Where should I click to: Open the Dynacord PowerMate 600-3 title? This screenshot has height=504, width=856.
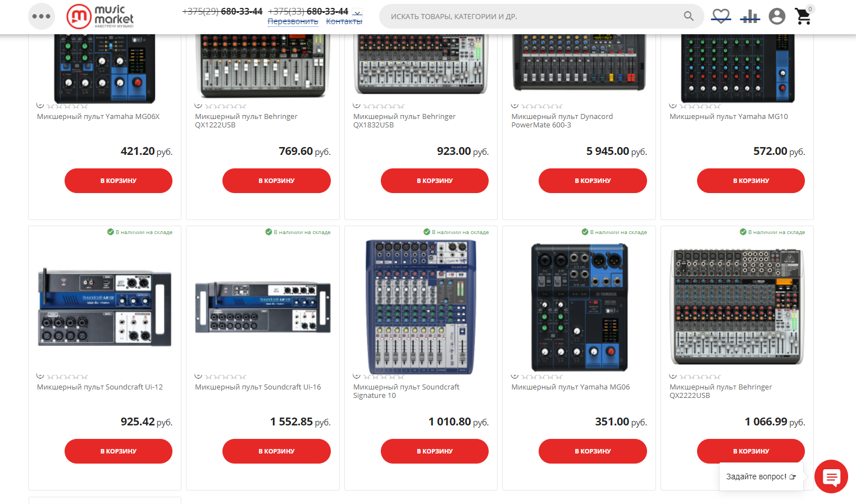(x=562, y=121)
